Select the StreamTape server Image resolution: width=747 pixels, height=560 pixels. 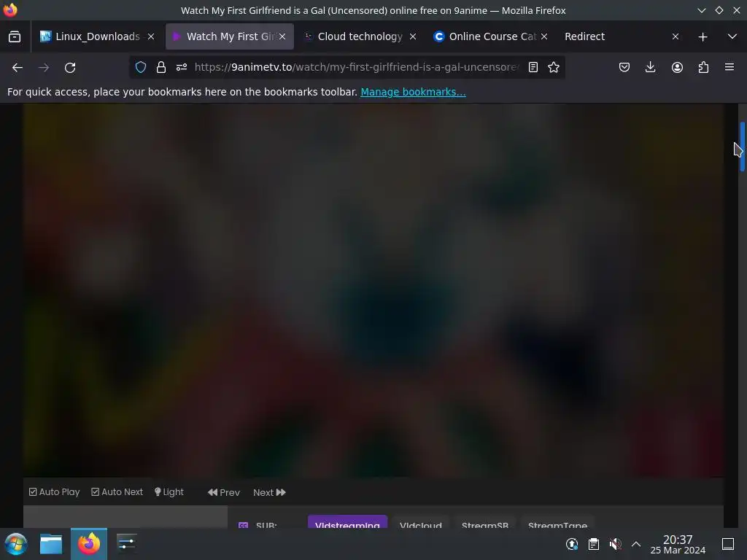pyautogui.click(x=557, y=522)
